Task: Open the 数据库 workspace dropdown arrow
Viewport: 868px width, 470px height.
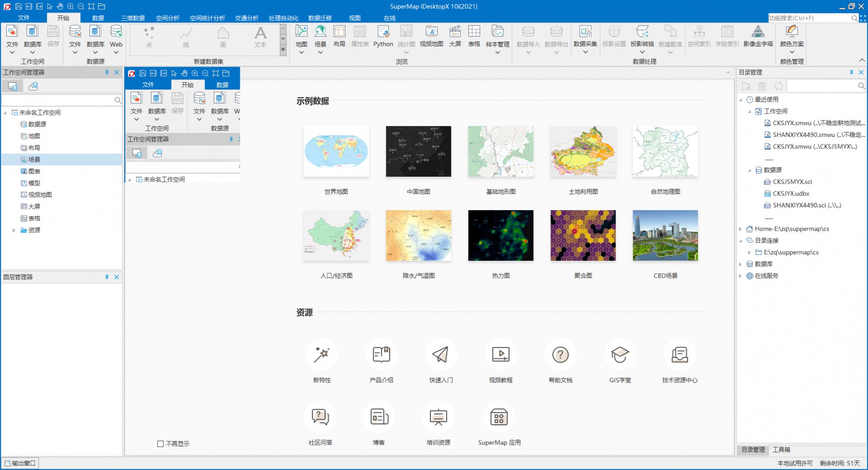Action: tap(32, 53)
